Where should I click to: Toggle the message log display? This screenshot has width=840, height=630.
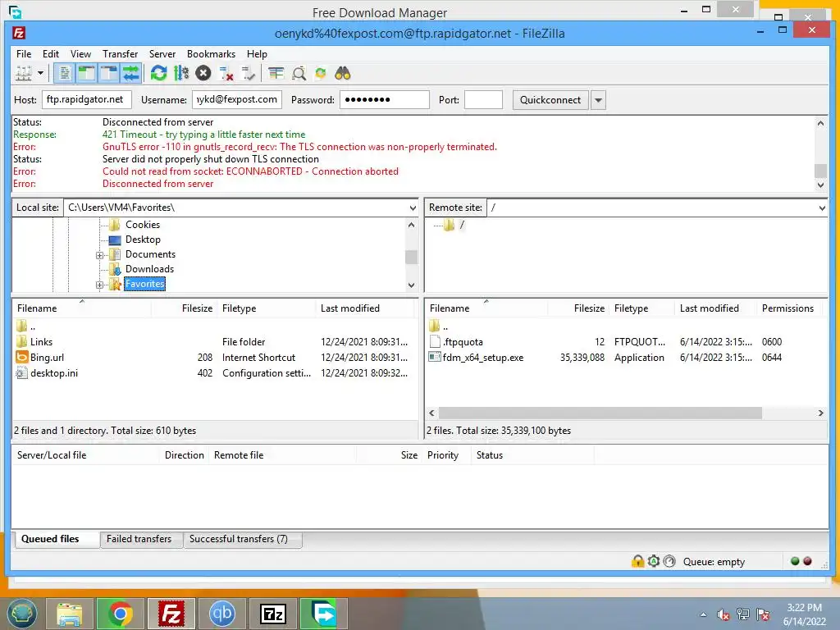pyautogui.click(x=64, y=73)
